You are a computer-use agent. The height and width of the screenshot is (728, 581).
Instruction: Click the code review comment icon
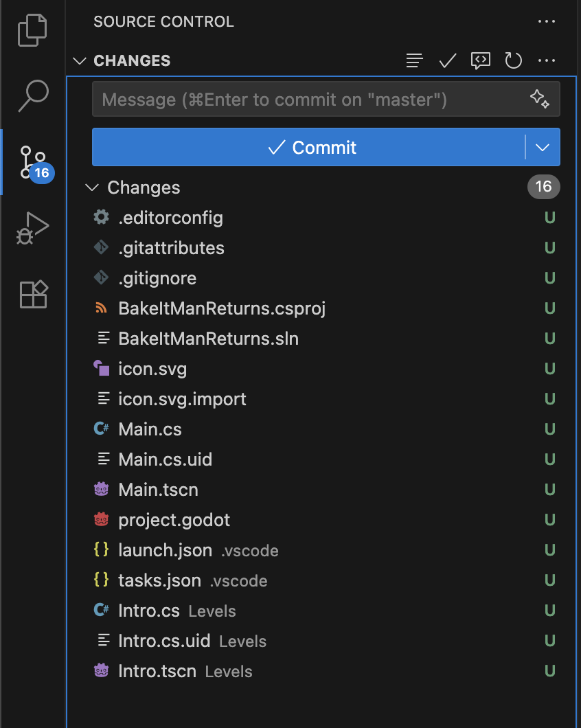481,60
